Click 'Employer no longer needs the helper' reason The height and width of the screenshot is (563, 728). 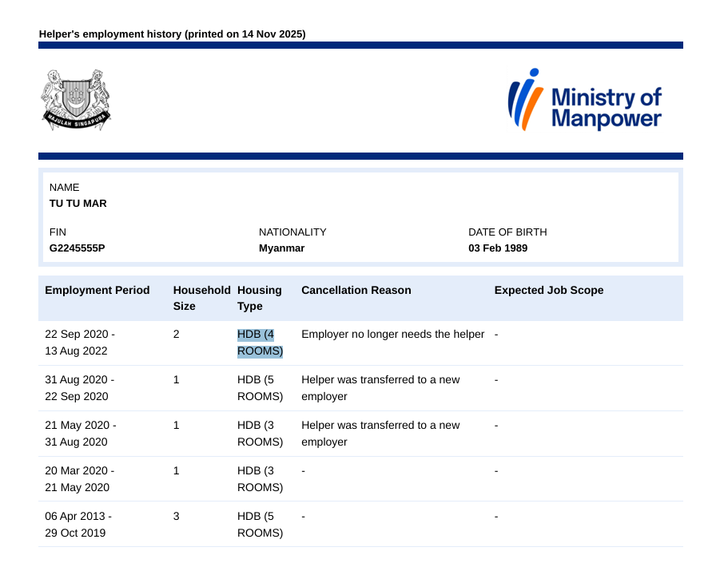pyautogui.click(x=392, y=335)
